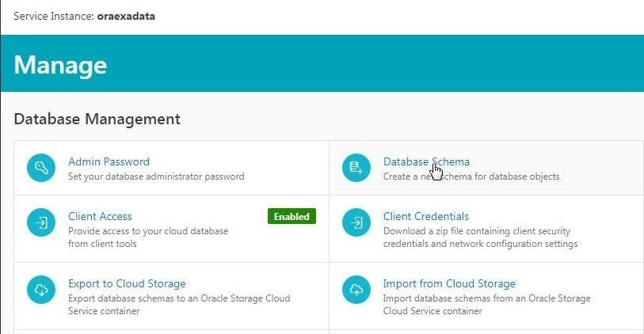The image size is (644, 334).
Task: Select the 'Set your database administrator password' text
Action: click(156, 176)
